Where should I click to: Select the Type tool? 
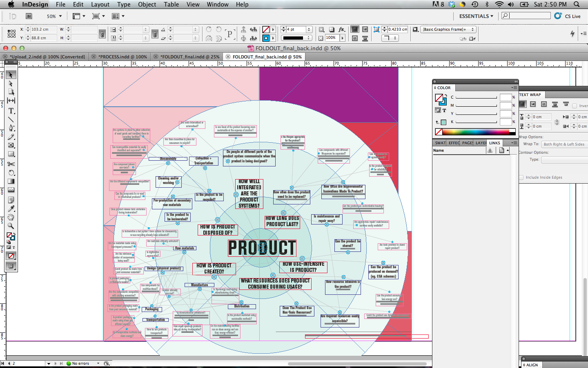[11, 111]
